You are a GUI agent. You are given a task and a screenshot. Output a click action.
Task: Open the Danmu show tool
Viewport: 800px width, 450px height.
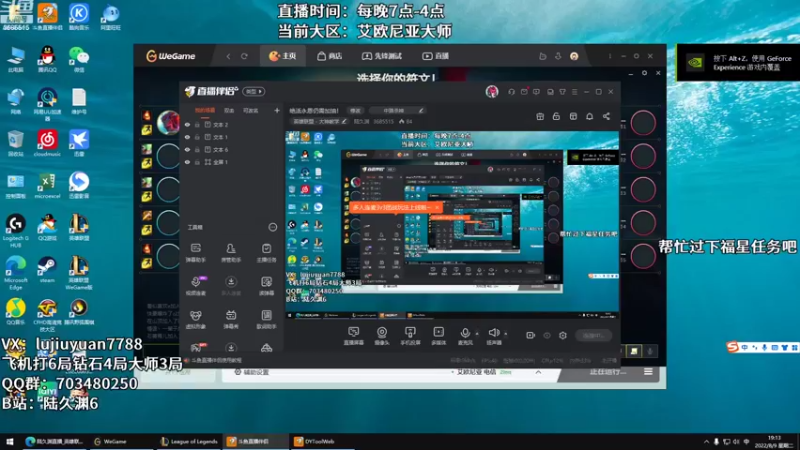[231, 319]
